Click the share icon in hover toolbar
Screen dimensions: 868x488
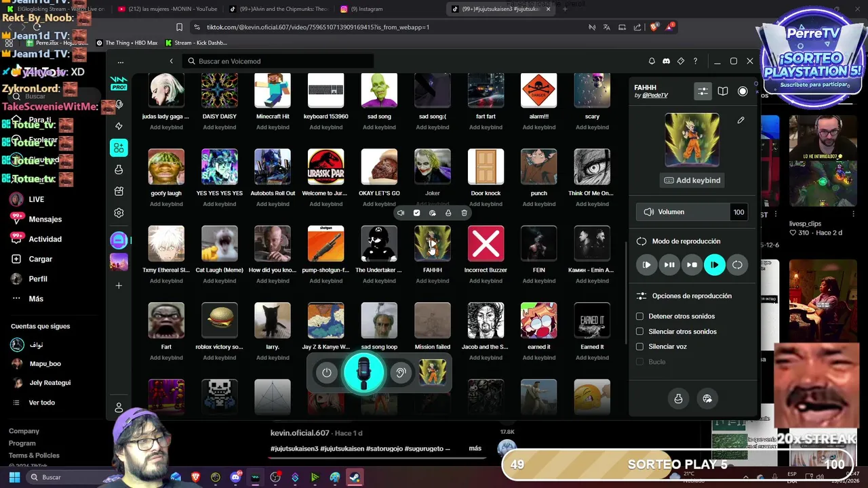tap(433, 213)
